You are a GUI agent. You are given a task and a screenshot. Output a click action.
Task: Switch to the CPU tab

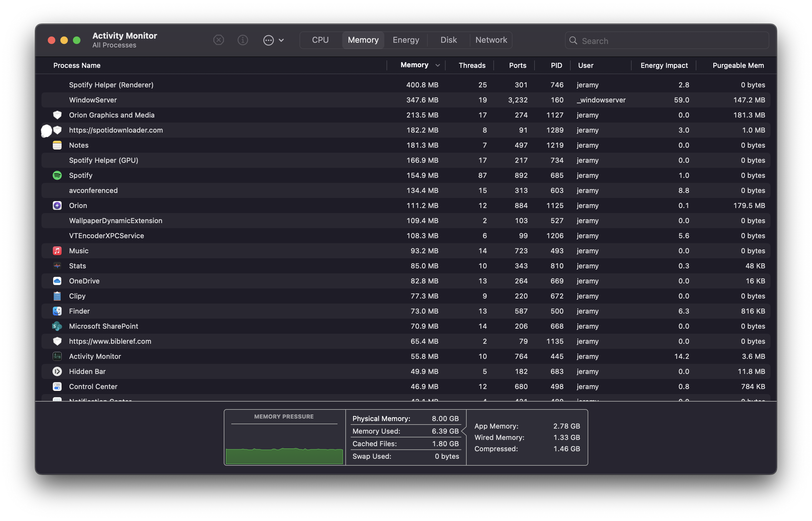(x=320, y=40)
